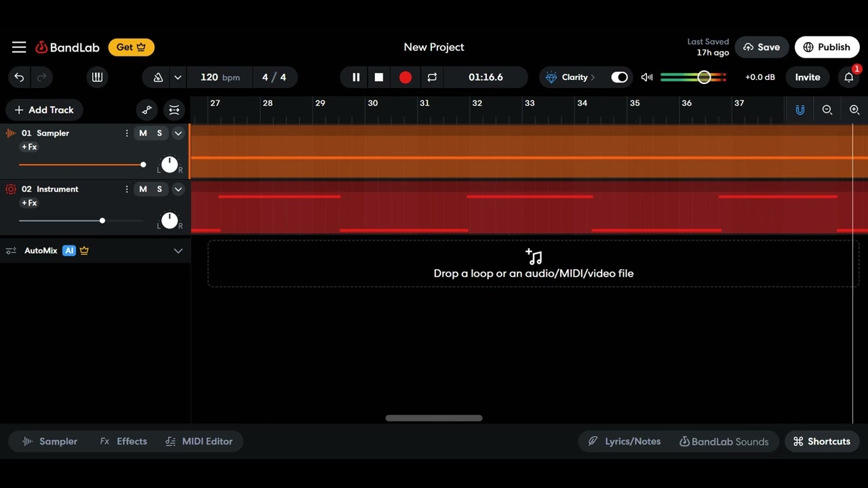Open the MIDI Editor tab
The height and width of the screenshot is (488, 868).
click(199, 441)
